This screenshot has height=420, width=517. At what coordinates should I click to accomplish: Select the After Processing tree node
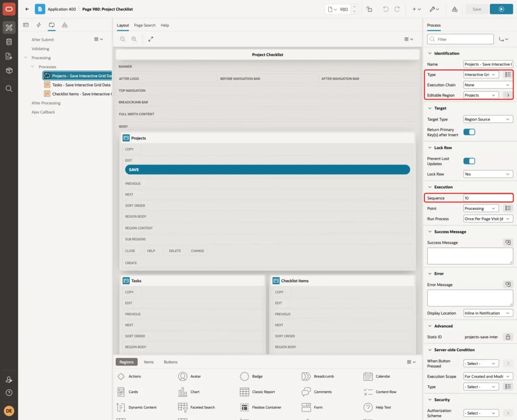point(46,103)
